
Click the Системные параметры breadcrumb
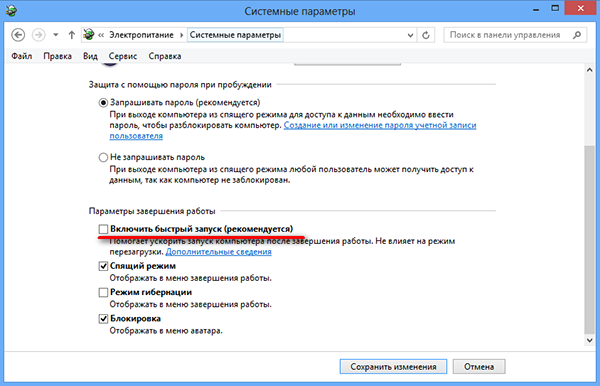[235, 35]
